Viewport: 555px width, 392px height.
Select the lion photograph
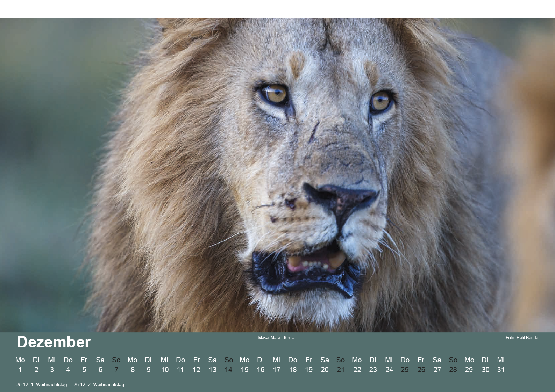click(277, 175)
